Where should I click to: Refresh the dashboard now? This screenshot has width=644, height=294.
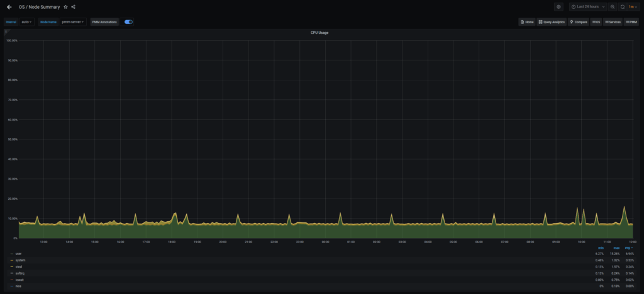tap(622, 7)
